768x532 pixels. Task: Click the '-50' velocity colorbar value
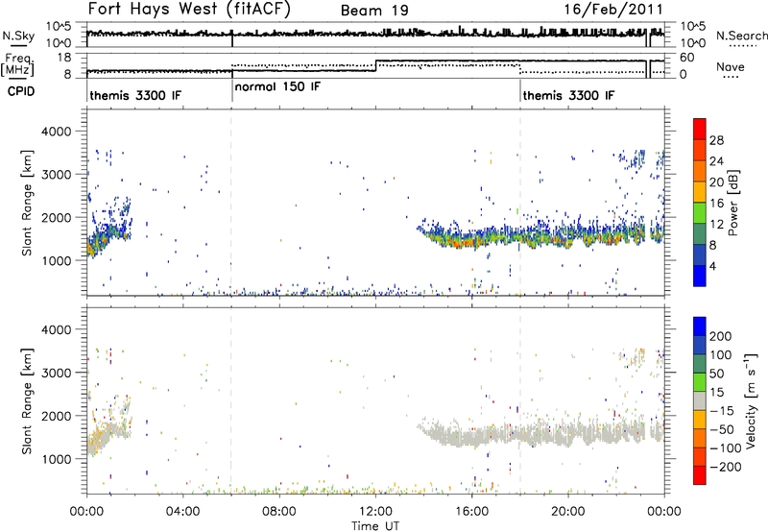[x=722, y=430]
